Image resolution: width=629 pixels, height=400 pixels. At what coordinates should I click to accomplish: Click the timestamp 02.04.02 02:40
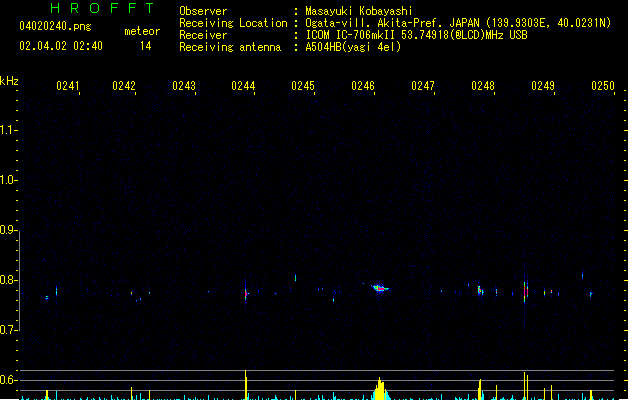61,46
